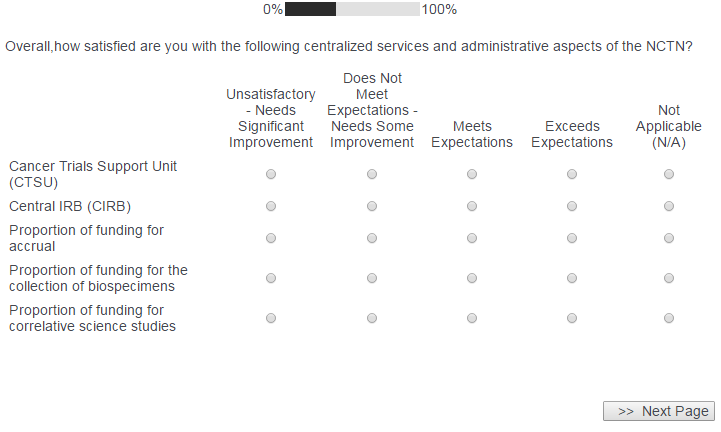The height and width of the screenshot is (432, 721).
Task: Click the survey progress bar
Action: pyautogui.click(x=352, y=10)
